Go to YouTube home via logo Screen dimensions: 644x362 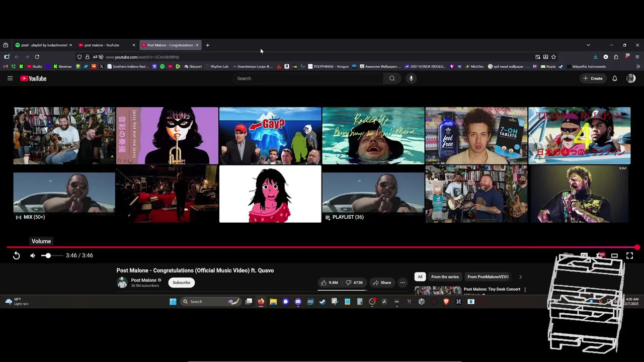[x=33, y=78]
